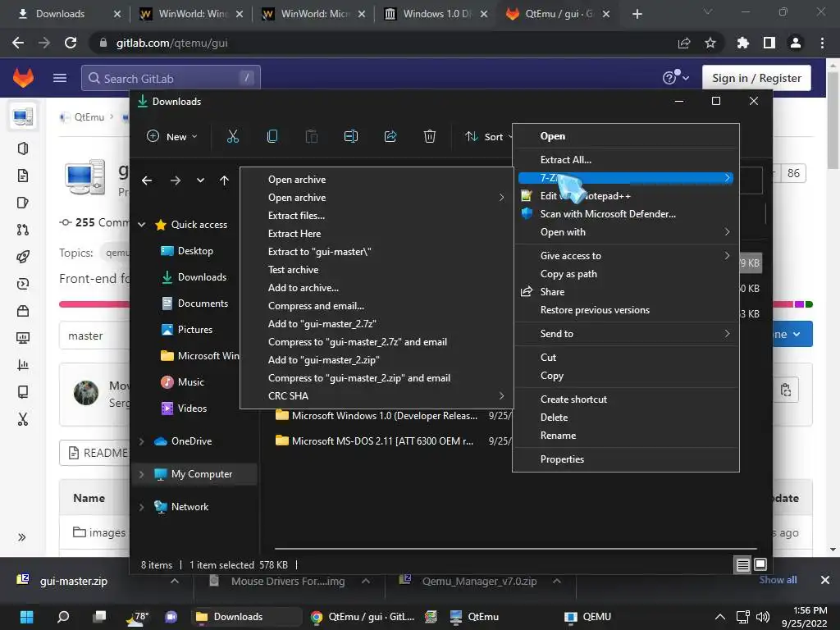Image resolution: width=840 pixels, height=630 pixels.
Task: Open GitLab help dropdown
Action: coord(676,78)
